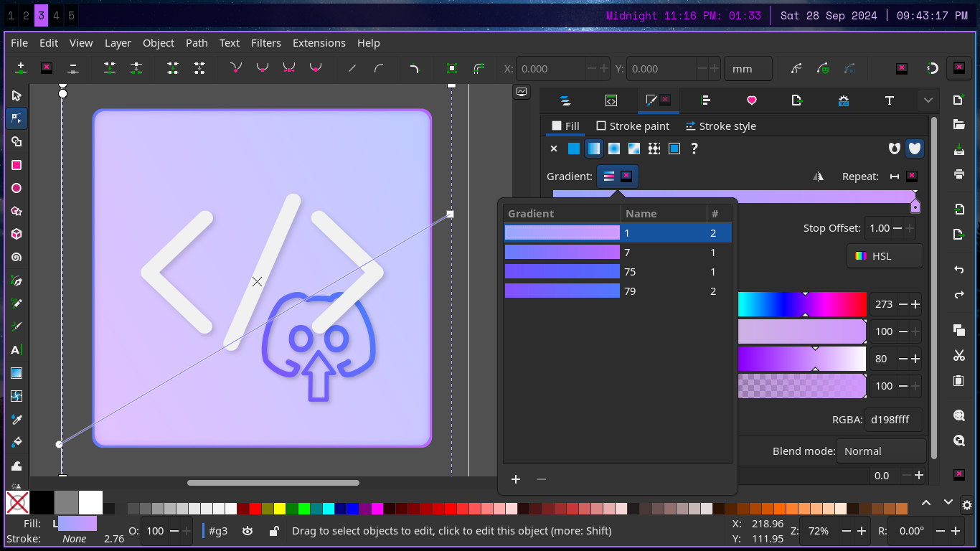Expand the dock panel tabs chevron
This screenshot has width=980, height=551.
click(x=928, y=100)
